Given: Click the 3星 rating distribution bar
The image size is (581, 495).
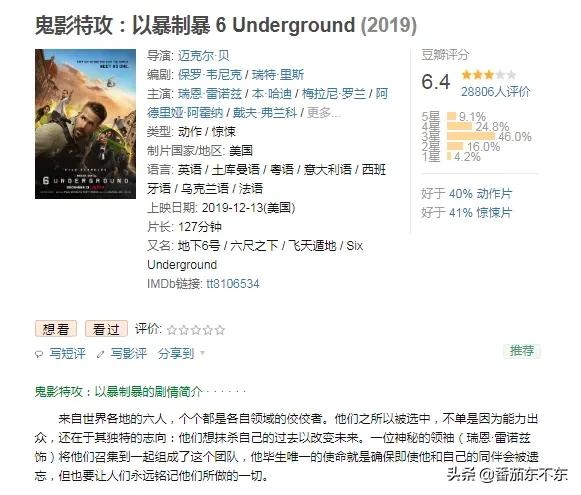Looking at the screenshot, I should 471,136.
